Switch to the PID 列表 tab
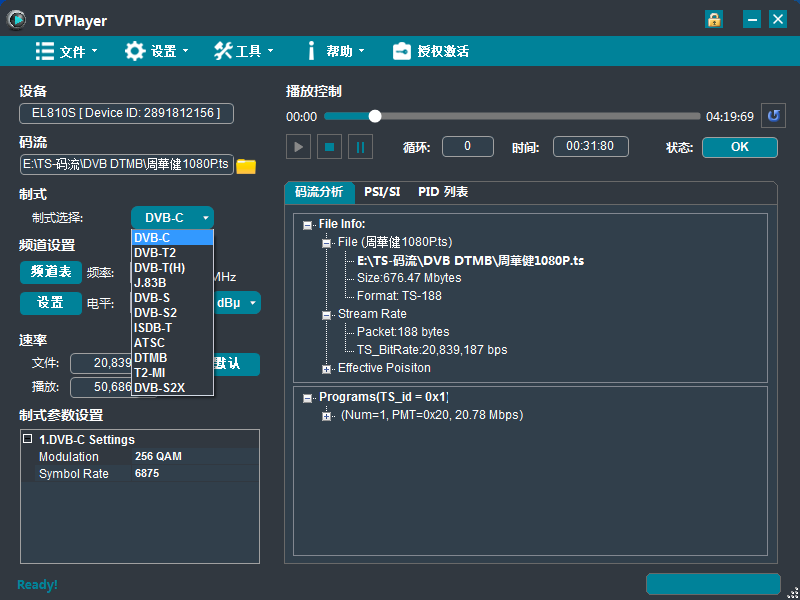 pos(443,192)
